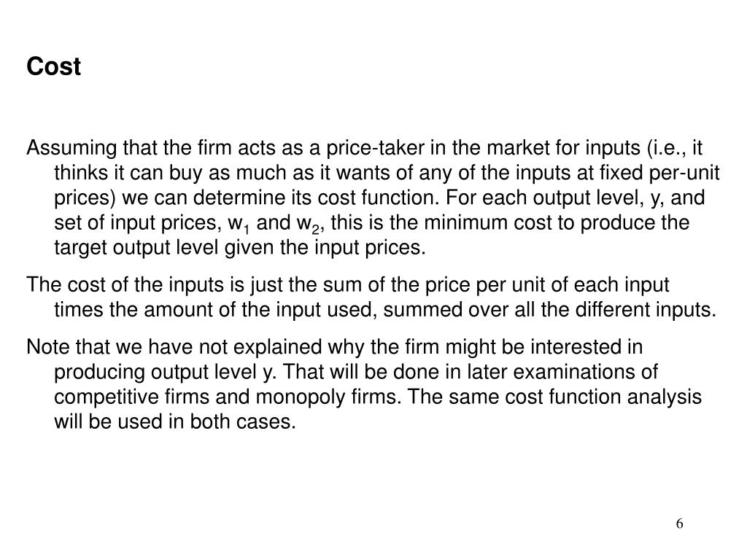Screen dimensions: 747x560
Task: Click the slide number 6
Action: pyautogui.click(x=679, y=524)
